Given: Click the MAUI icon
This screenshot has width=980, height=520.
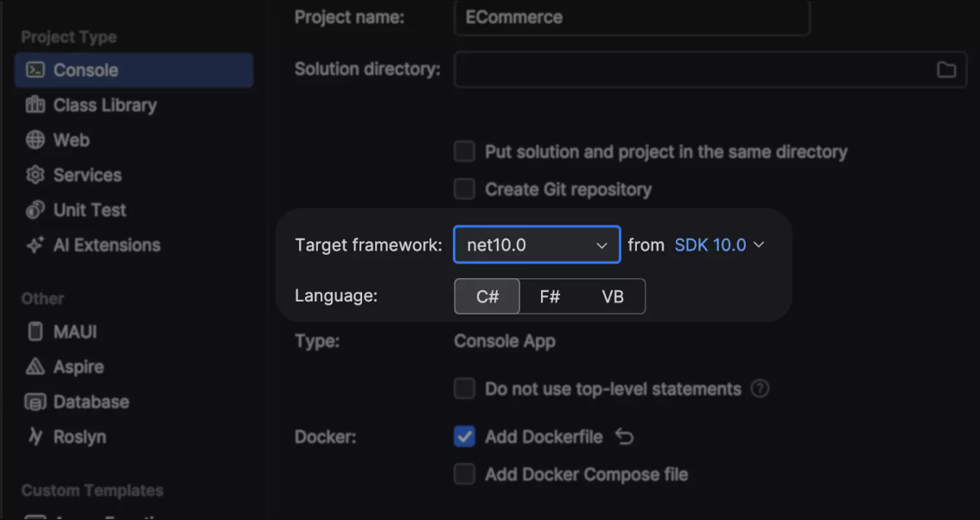Looking at the screenshot, I should 35,332.
